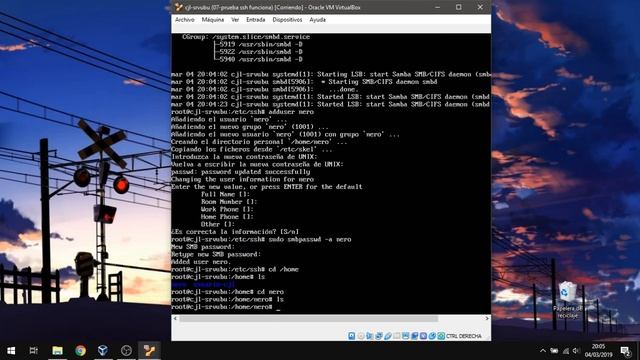640x360 pixels.
Task: Click the 'Work Phone []:' prompt line
Action: tap(227, 209)
